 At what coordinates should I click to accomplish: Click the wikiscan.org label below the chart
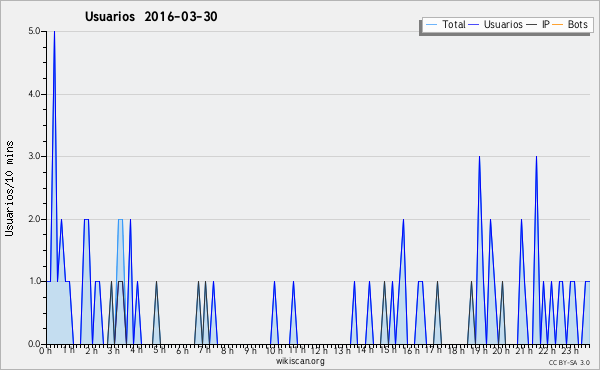[300, 361]
